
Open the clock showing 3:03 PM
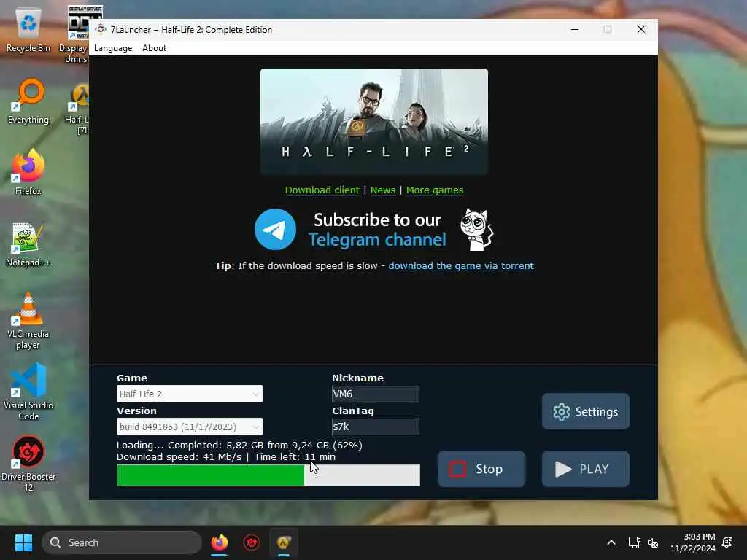pos(693,542)
